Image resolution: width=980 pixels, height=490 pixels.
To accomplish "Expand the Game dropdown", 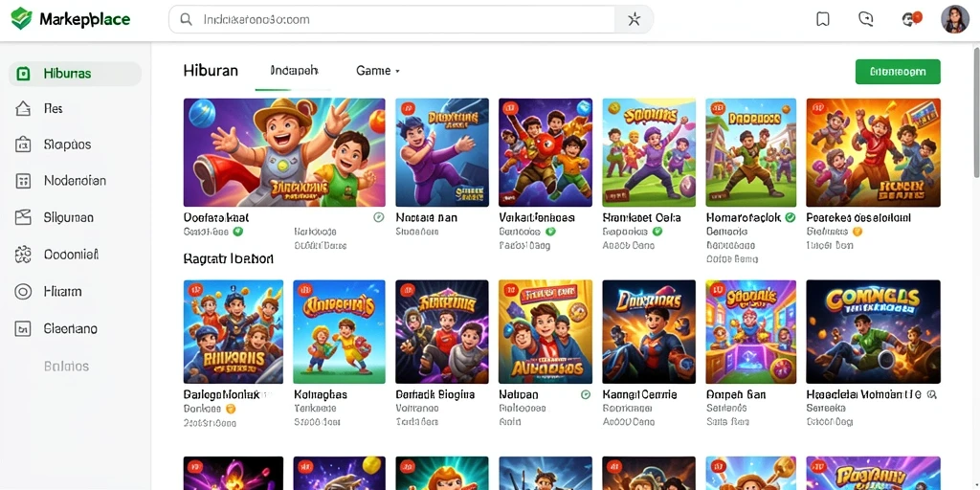I will tap(378, 71).
